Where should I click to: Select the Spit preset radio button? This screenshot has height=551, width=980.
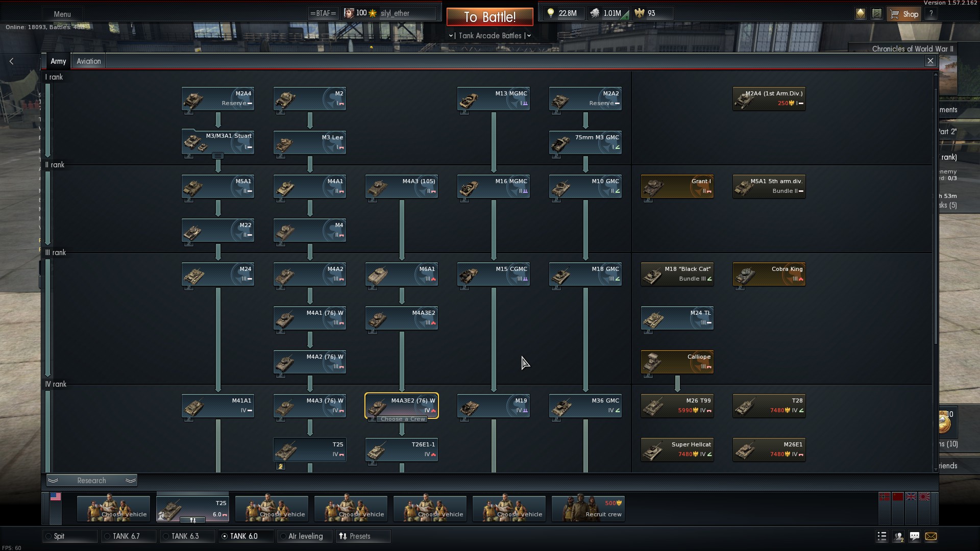coord(49,536)
